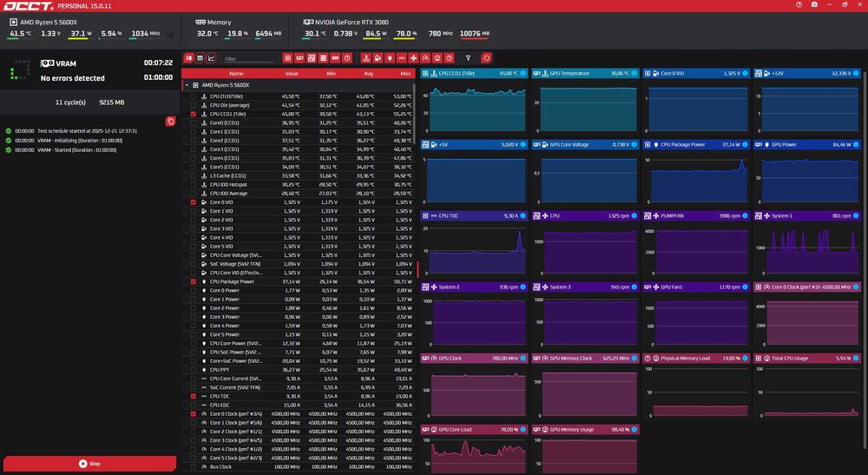Click the Filter text field

coord(248,59)
